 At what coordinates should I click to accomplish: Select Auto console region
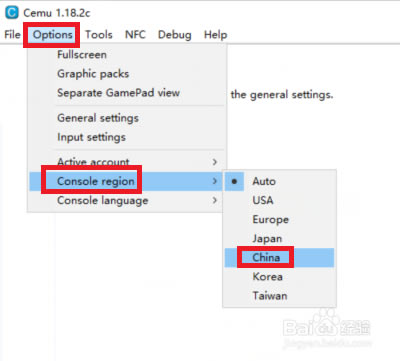(x=279, y=181)
